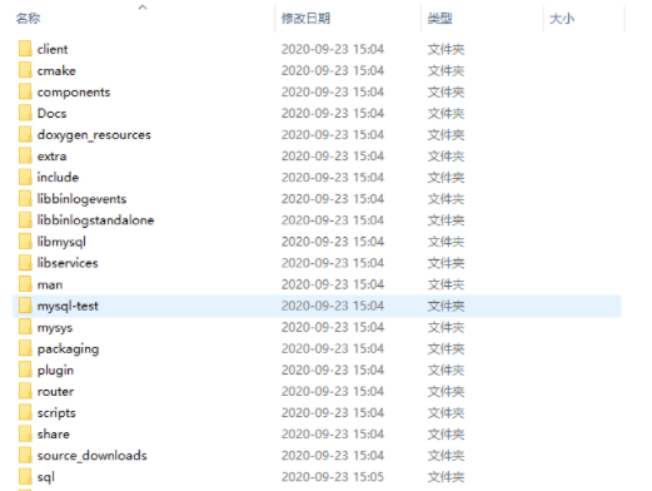652x491 pixels.
Task: Click the mysys folder icon
Action: tap(25, 327)
